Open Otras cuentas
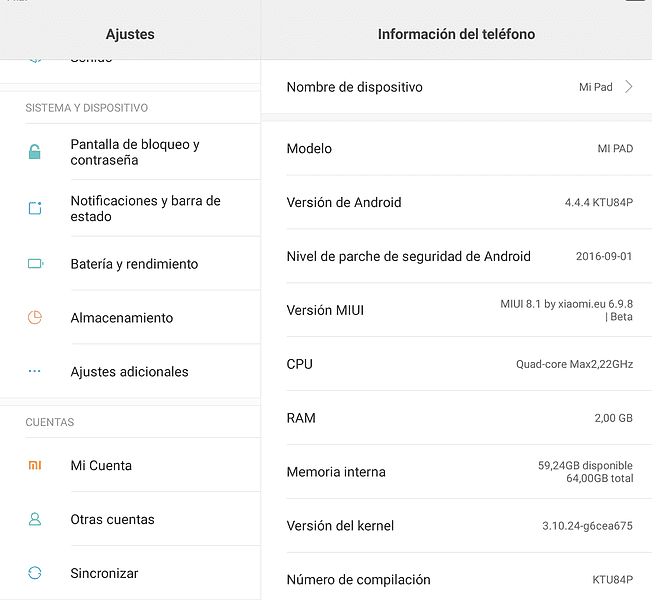Viewport: 652px width, 600px height. [x=131, y=519]
